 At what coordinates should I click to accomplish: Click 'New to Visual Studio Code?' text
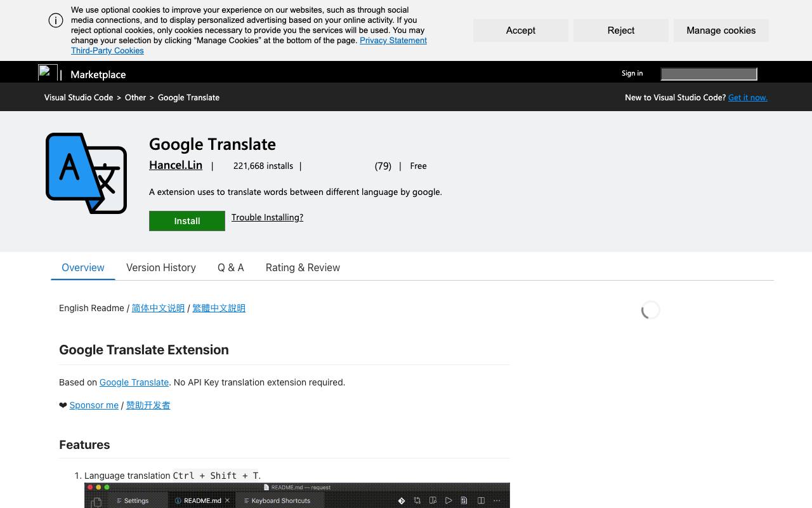pyautogui.click(x=675, y=97)
